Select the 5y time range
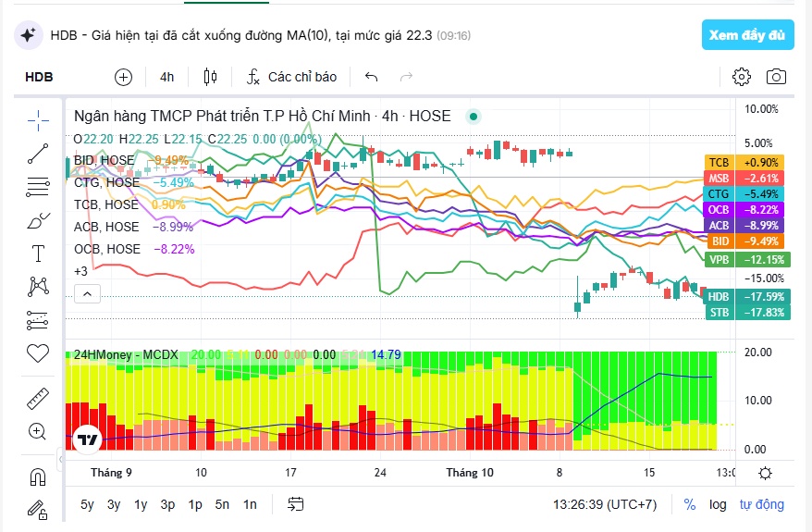The image size is (812, 532). [x=87, y=504]
